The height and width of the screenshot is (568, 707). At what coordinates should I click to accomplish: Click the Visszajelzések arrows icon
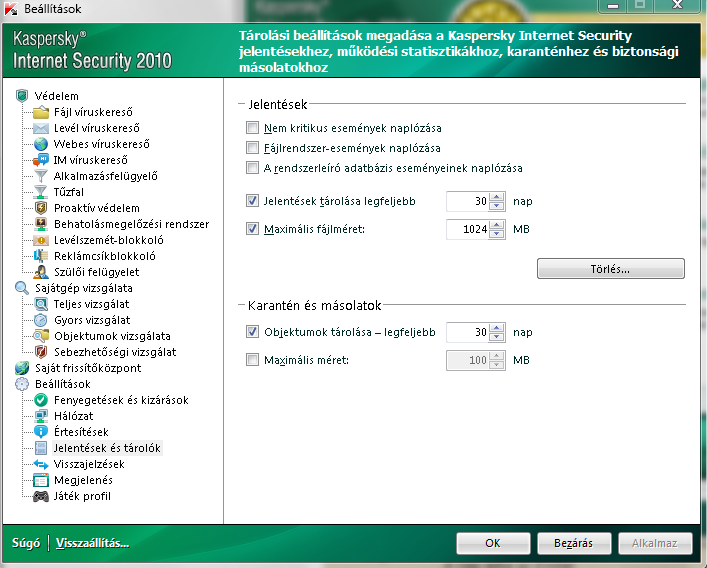pyautogui.click(x=41, y=464)
